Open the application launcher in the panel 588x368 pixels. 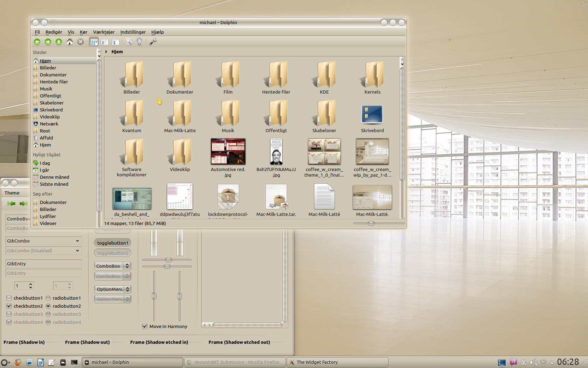point(5,362)
